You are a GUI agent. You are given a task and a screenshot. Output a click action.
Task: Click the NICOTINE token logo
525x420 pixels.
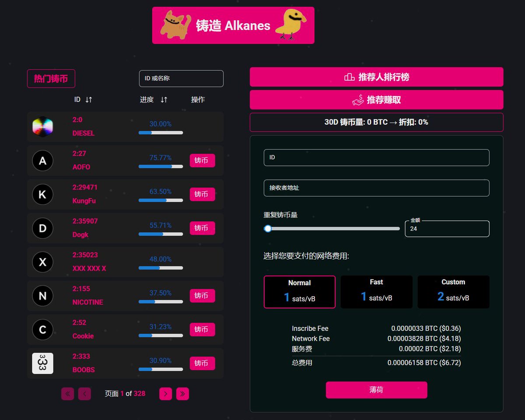coord(42,296)
